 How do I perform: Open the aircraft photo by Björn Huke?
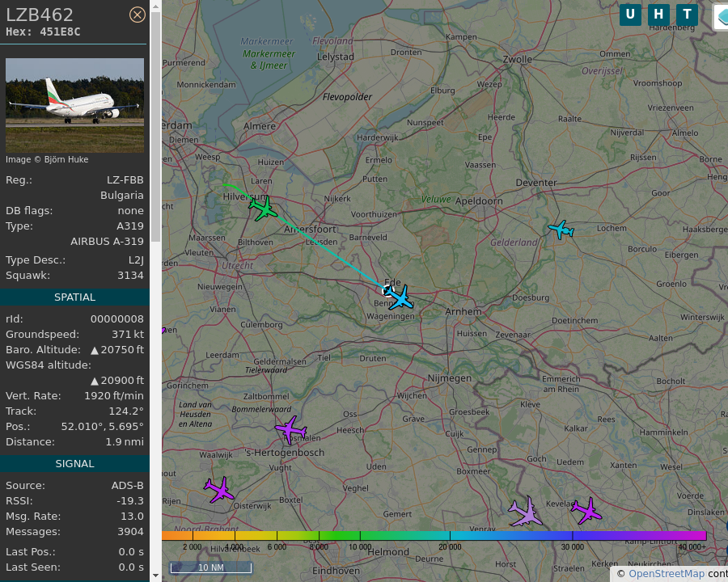pyautogui.click(x=74, y=105)
